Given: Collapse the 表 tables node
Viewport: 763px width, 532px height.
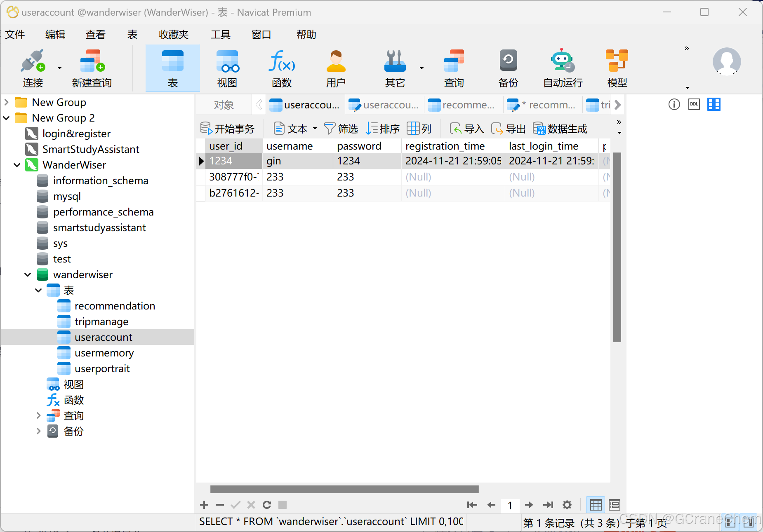Looking at the screenshot, I should pyautogui.click(x=38, y=290).
